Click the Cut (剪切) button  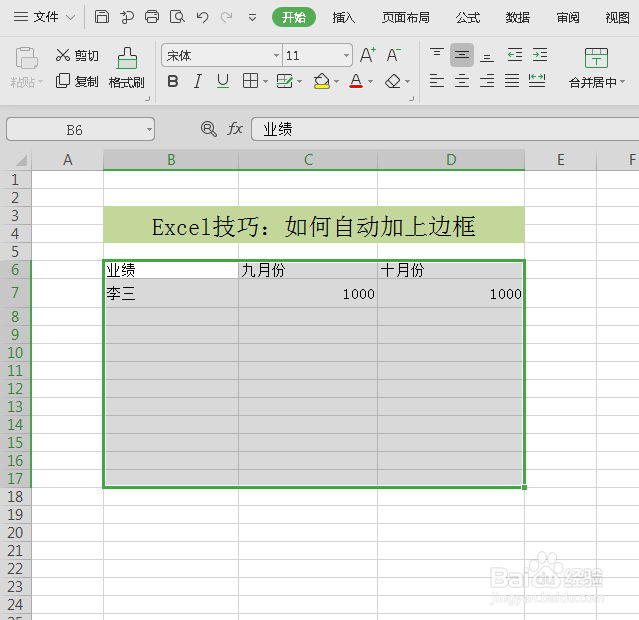click(77, 55)
